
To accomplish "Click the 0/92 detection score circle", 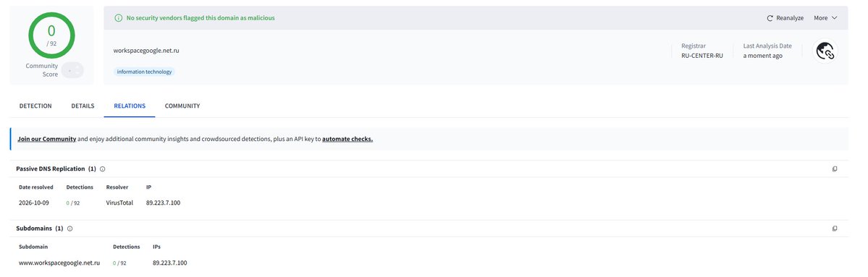I will click(x=51, y=35).
